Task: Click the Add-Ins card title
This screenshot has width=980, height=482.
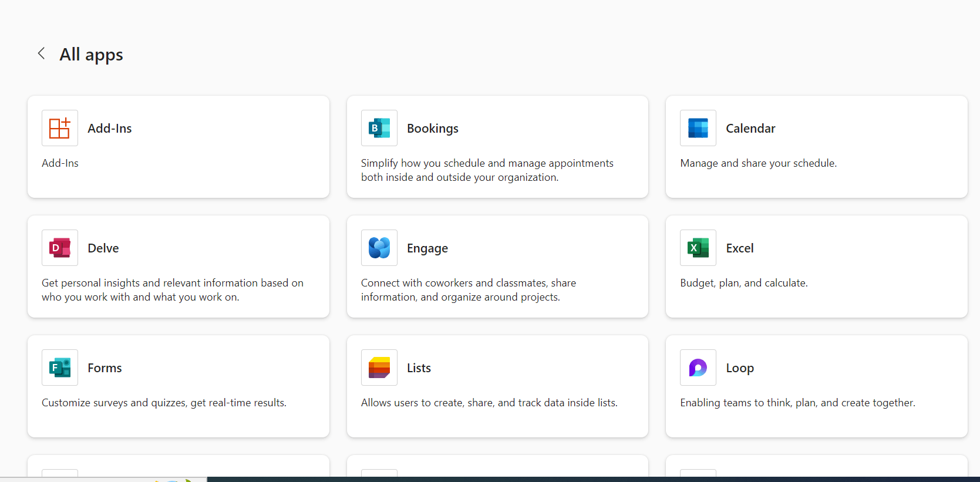Action: [x=110, y=129]
